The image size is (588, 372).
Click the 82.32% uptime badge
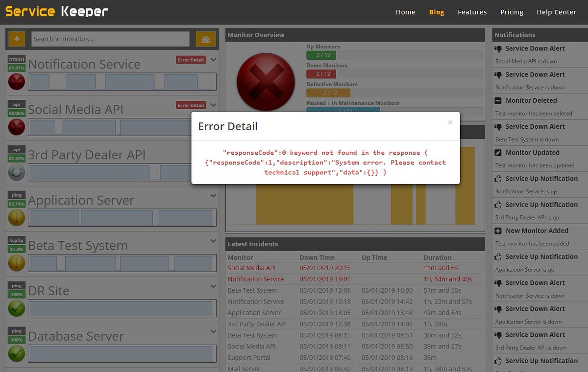(x=17, y=159)
